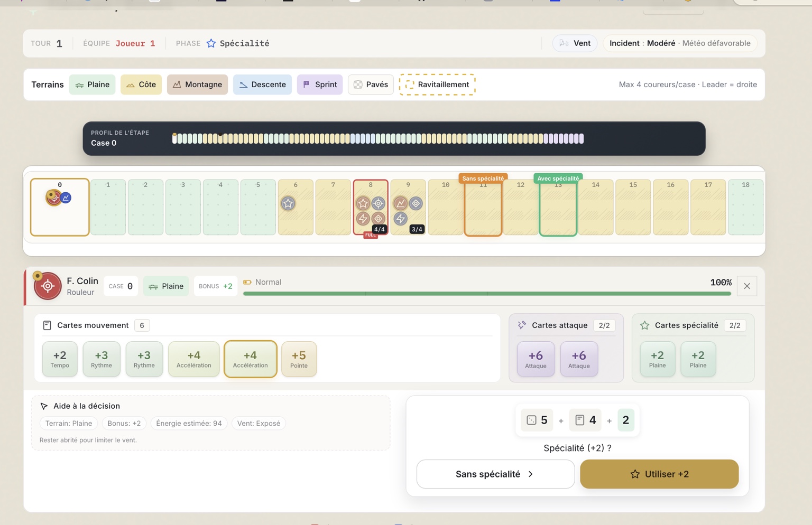Pick the +5 Pointe movement card
Viewport: 812px width, 525px height.
click(299, 359)
